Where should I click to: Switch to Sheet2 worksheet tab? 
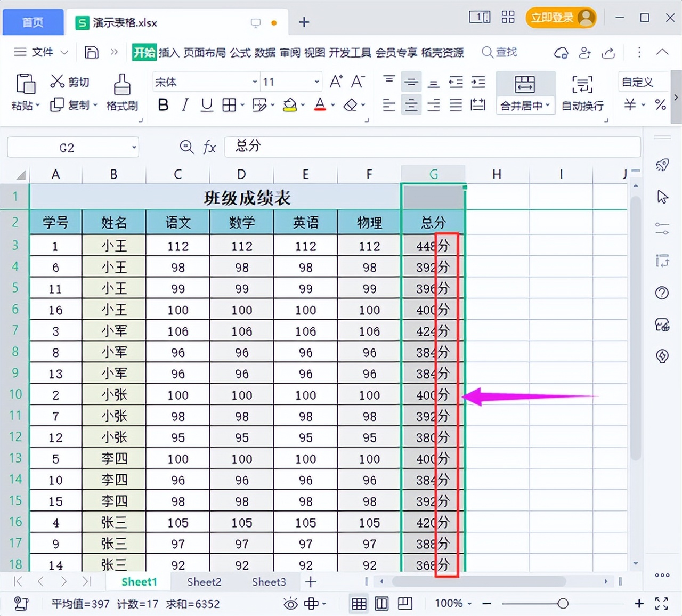[x=204, y=582]
